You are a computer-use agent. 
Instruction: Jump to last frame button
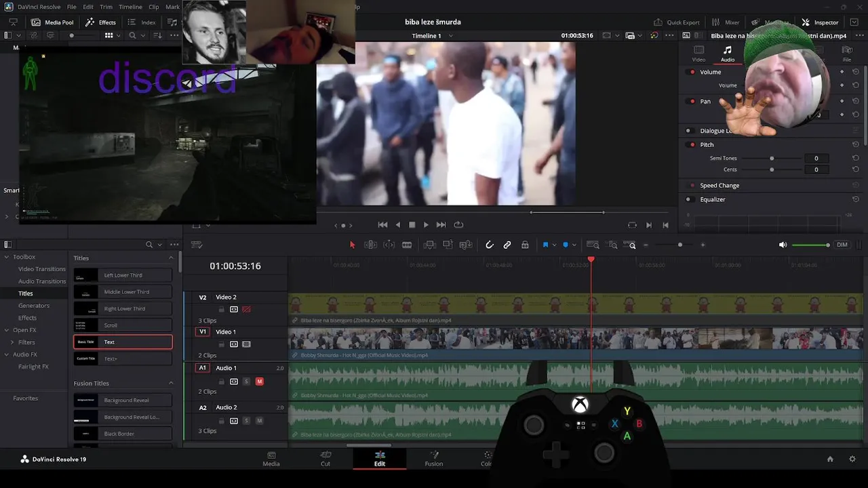coord(441,225)
